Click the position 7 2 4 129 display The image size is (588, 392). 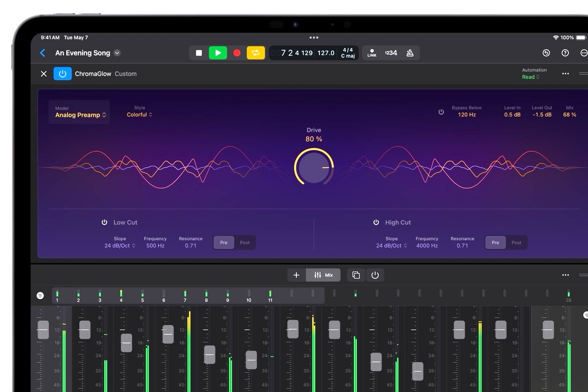coord(297,53)
